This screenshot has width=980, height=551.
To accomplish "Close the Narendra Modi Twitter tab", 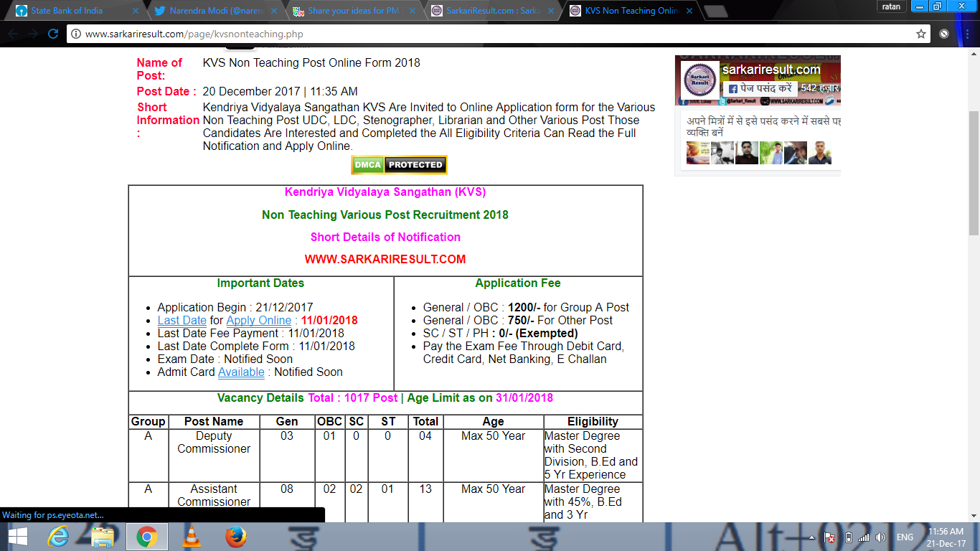I will point(273,11).
